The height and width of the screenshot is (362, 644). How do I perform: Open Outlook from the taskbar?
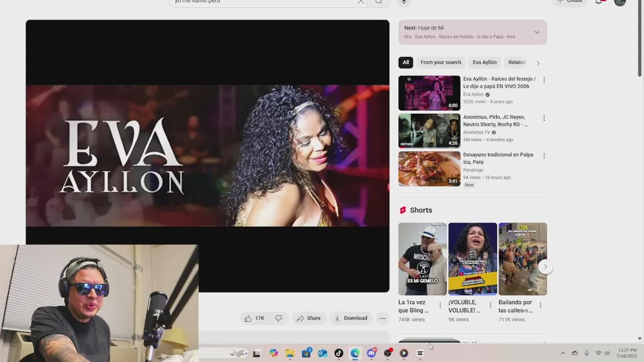click(x=323, y=353)
